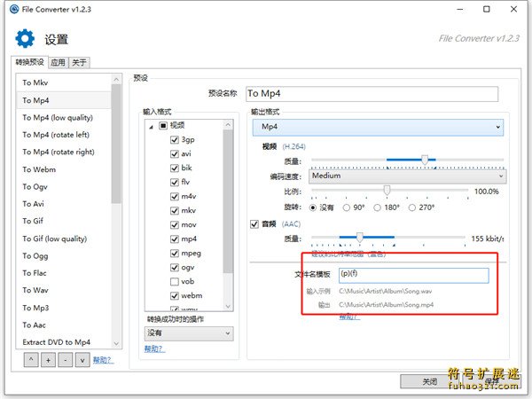Viewport: 532px width, 399px height.
Task: Toggle the bik input format checkbox
Action: pos(175,168)
